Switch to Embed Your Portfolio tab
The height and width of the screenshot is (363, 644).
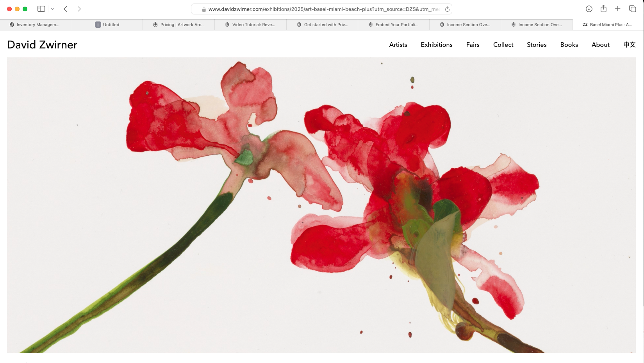click(394, 25)
